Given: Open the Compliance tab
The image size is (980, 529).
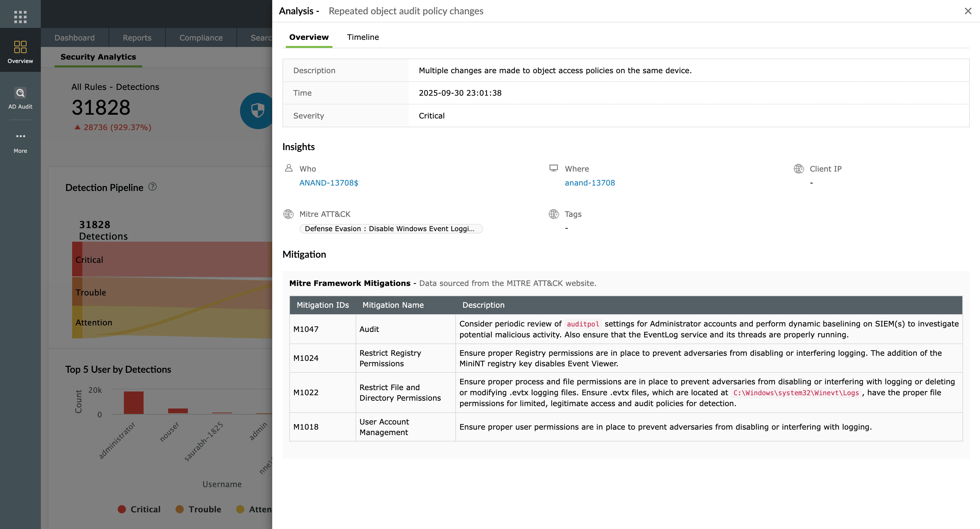Looking at the screenshot, I should pyautogui.click(x=201, y=38).
